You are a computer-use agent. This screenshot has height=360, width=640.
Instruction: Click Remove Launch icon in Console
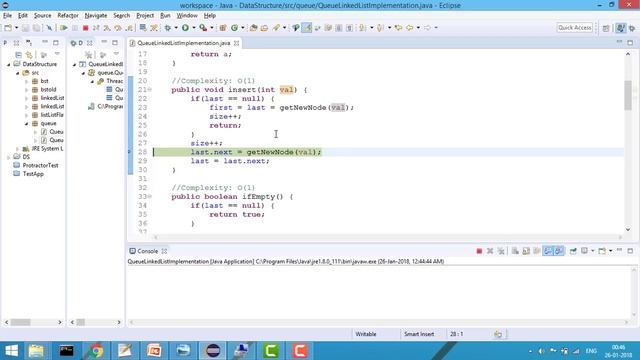coord(490,251)
